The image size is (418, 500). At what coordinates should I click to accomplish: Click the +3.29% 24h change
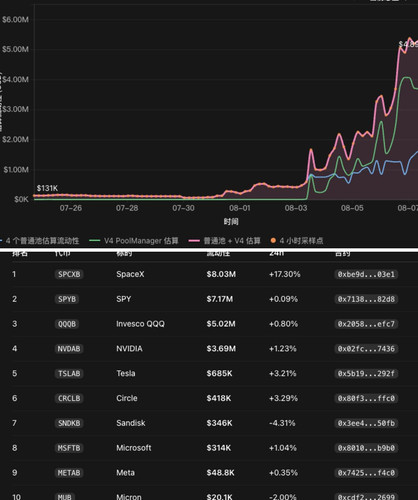(x=283, y=398)
